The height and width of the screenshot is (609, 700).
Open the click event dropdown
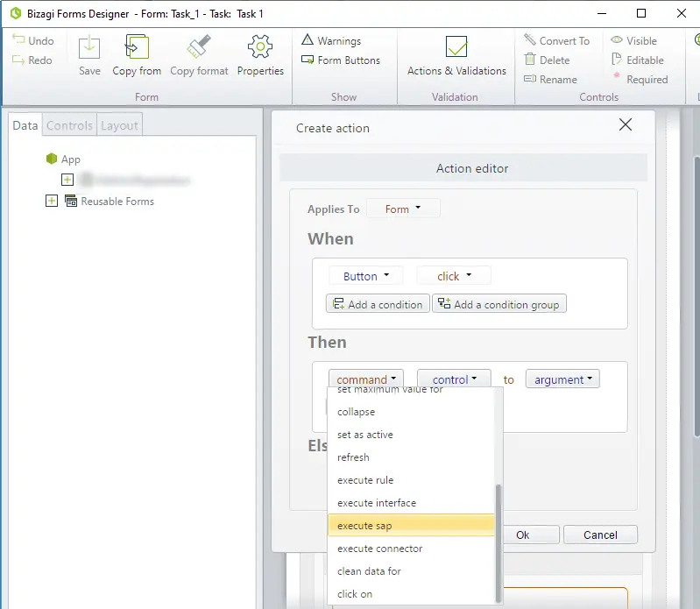tap(454, 276)
